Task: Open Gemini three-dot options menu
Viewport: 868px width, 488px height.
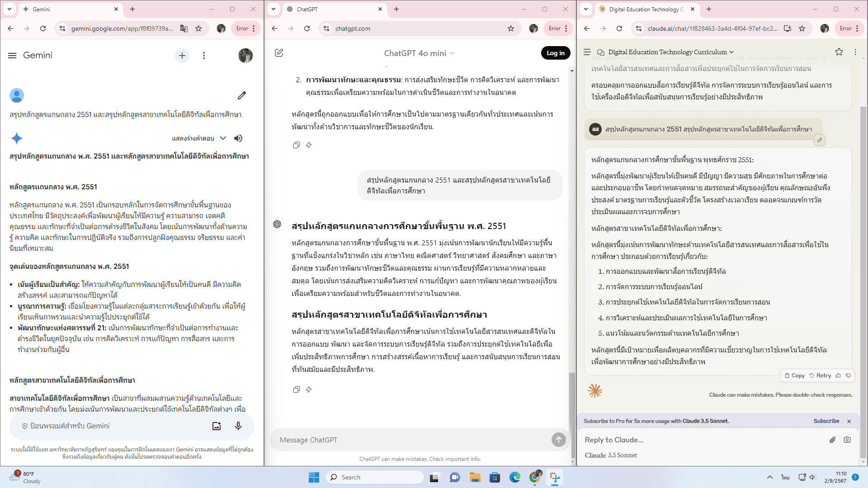Action: coord(204,55)
